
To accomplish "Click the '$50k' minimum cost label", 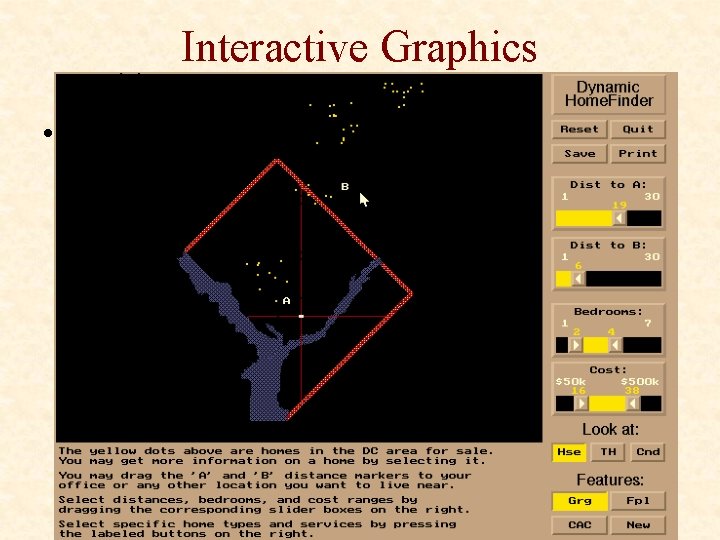I will click(x=570, y=382).
